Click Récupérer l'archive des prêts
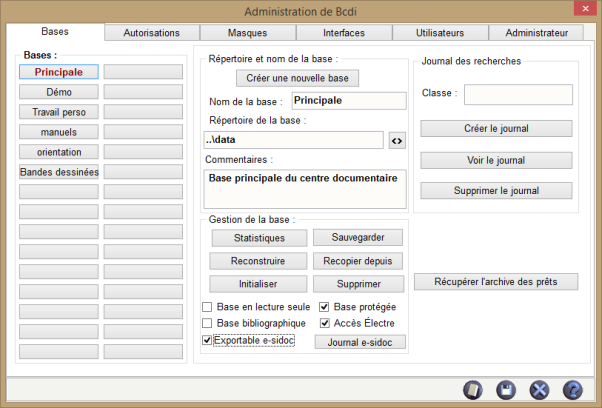The image size is (602, 408). pos(496,282)
